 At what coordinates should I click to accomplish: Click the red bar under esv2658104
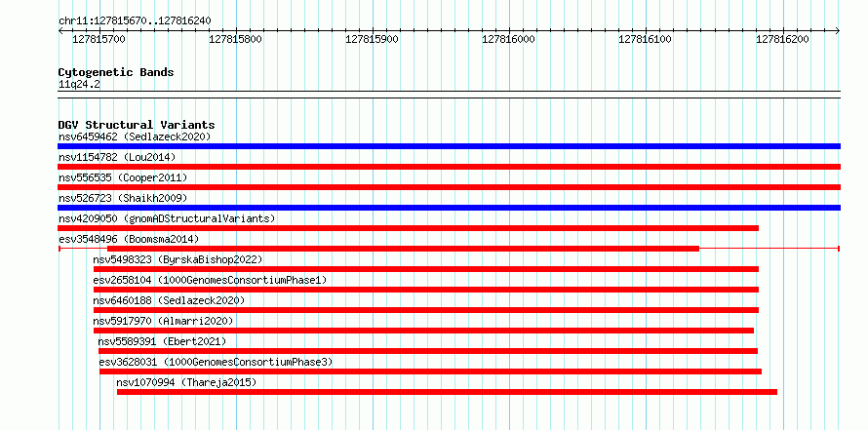(425, 290)
